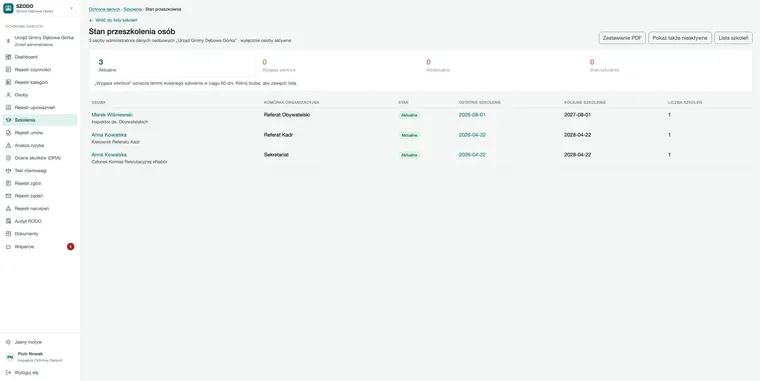Click the Dokumenty sidebar icon
The image size is (760, 381).
coord(8,234)
